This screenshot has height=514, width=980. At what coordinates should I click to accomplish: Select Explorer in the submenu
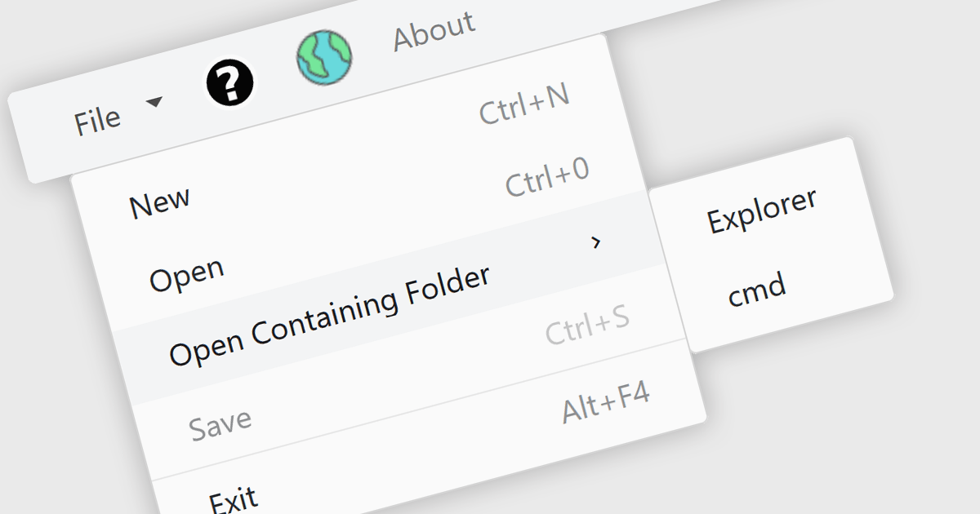point(761,210)
